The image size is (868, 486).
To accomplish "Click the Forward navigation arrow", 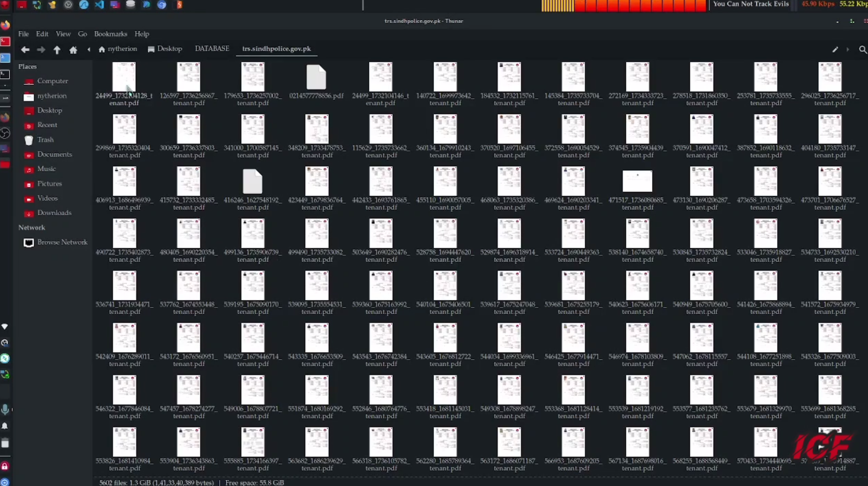I will (x=41, y=49).
